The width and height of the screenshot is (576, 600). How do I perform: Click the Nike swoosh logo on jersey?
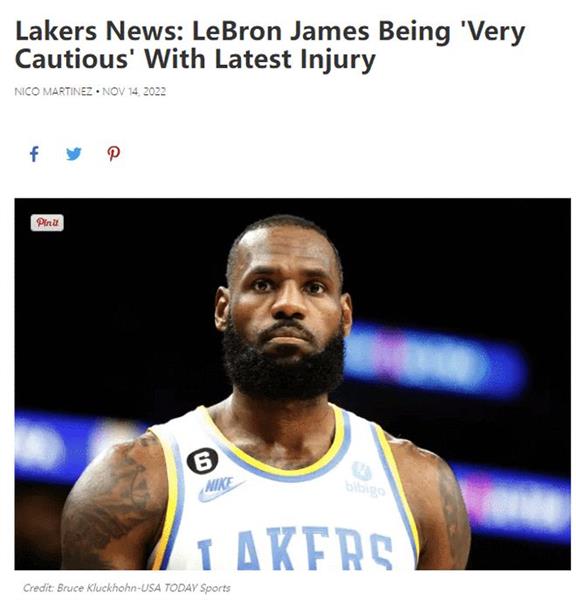220,489
